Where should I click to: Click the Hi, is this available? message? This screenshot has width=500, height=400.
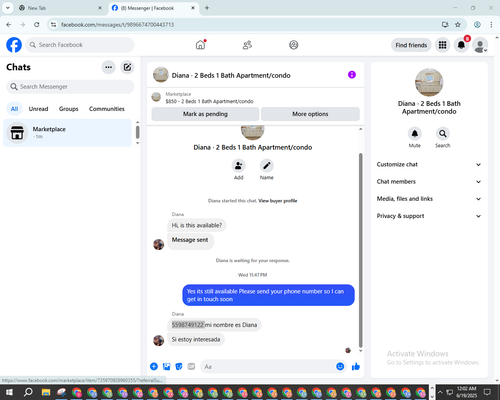pos(197,226)
